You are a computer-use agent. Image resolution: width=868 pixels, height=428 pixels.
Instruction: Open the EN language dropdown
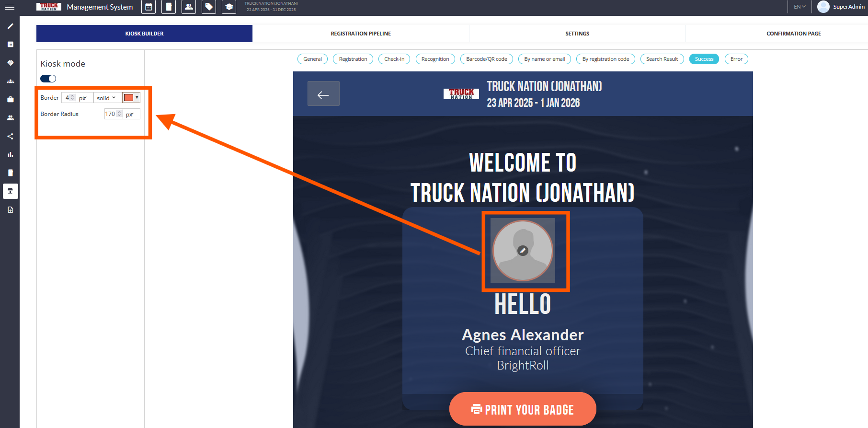click(x=799, y=7)
